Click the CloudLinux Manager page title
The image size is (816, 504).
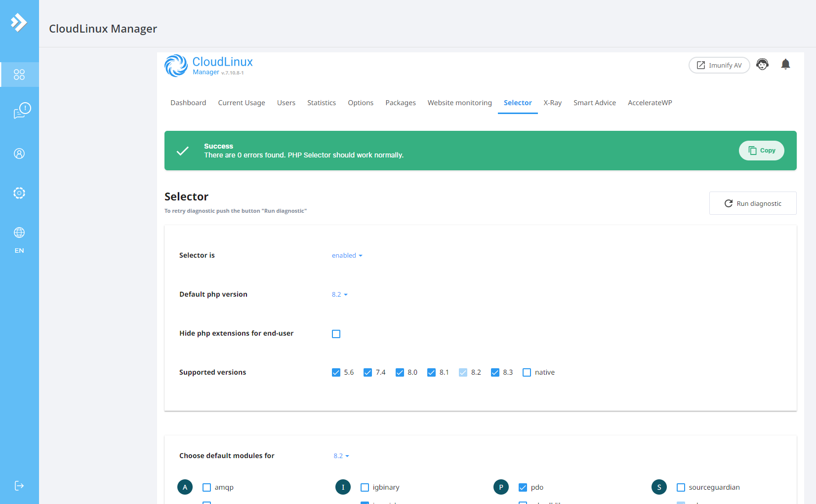pos(103,29)
